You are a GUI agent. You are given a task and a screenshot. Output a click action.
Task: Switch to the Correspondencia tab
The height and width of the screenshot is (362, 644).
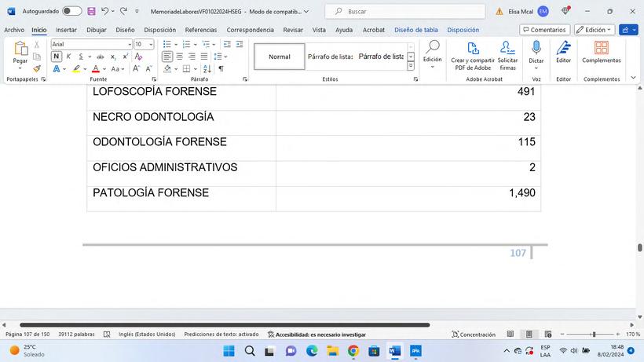(250, 30)
